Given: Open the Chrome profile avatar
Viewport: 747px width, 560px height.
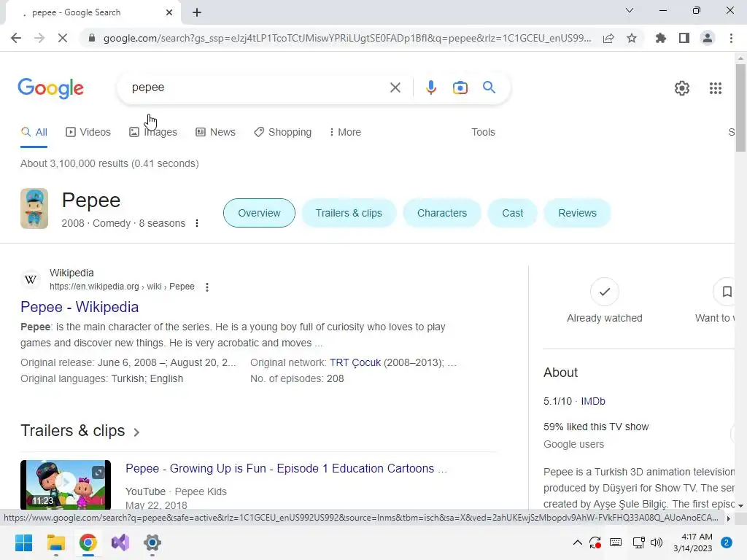Looking at the screenshot, I should click(708, 38).
